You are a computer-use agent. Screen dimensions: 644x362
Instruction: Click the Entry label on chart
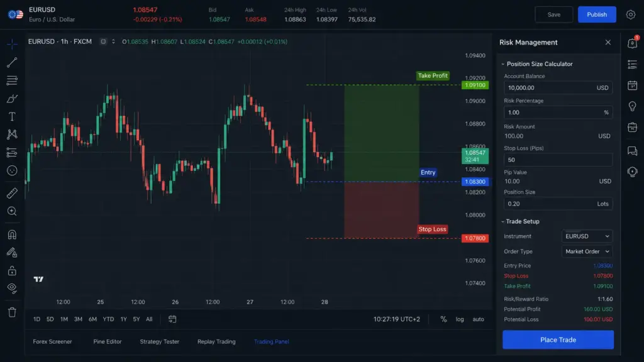click(428, 172)
